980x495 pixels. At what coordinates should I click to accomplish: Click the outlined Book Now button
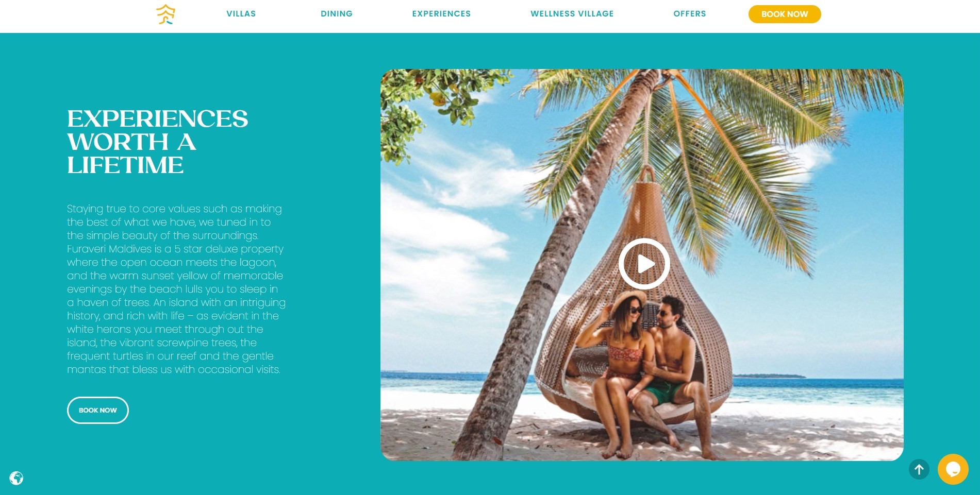(98, 410)
